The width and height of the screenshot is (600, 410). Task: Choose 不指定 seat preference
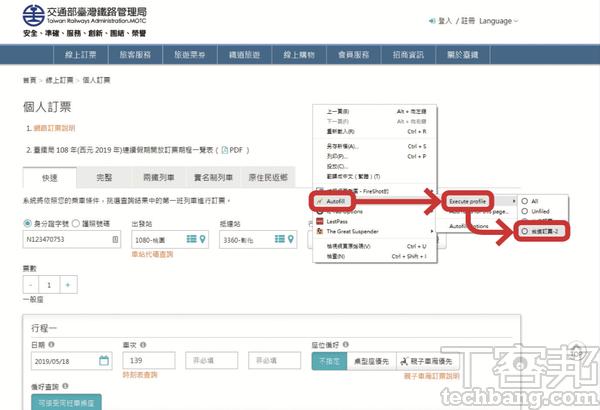click(329, 361)
